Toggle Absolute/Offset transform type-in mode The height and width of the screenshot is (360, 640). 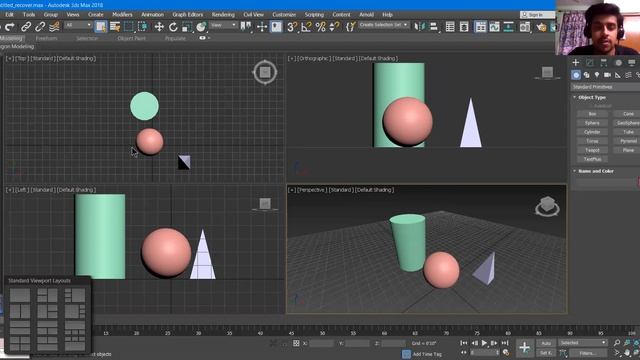coord(296,343)
